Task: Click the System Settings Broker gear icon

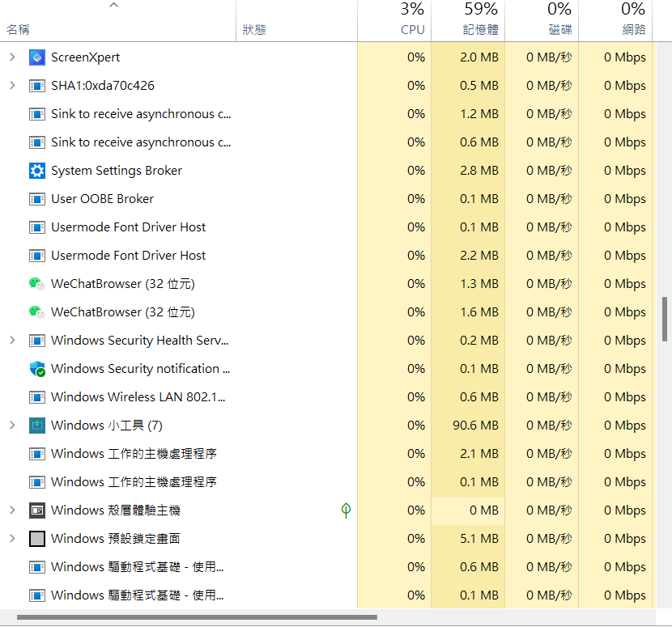Action: pyautogui.click(x=37, y=171)
